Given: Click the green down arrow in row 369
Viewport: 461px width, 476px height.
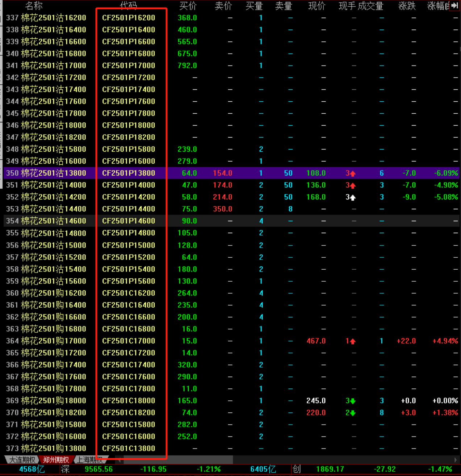Looking at the screenshot, I should (x=353, y=401).
